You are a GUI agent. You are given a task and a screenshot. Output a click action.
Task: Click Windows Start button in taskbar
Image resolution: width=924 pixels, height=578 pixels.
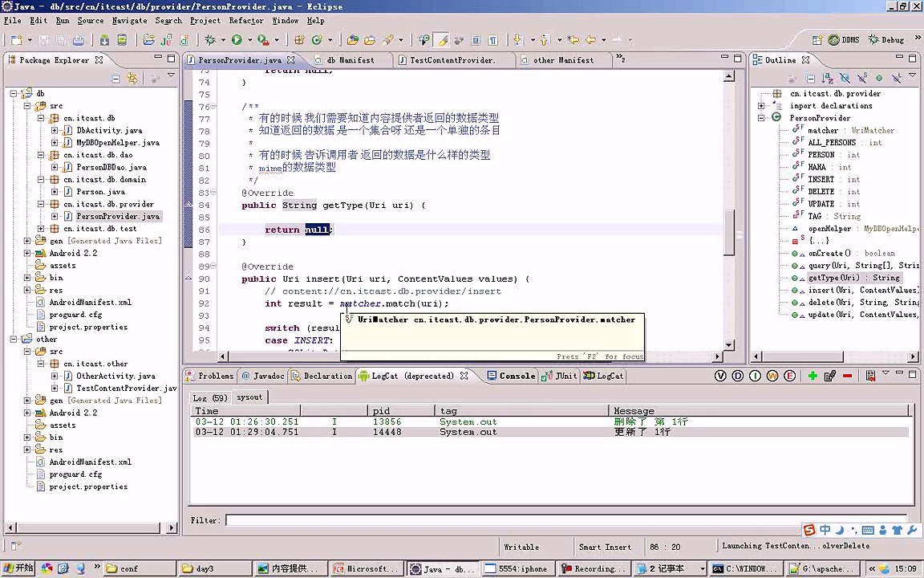18,568
